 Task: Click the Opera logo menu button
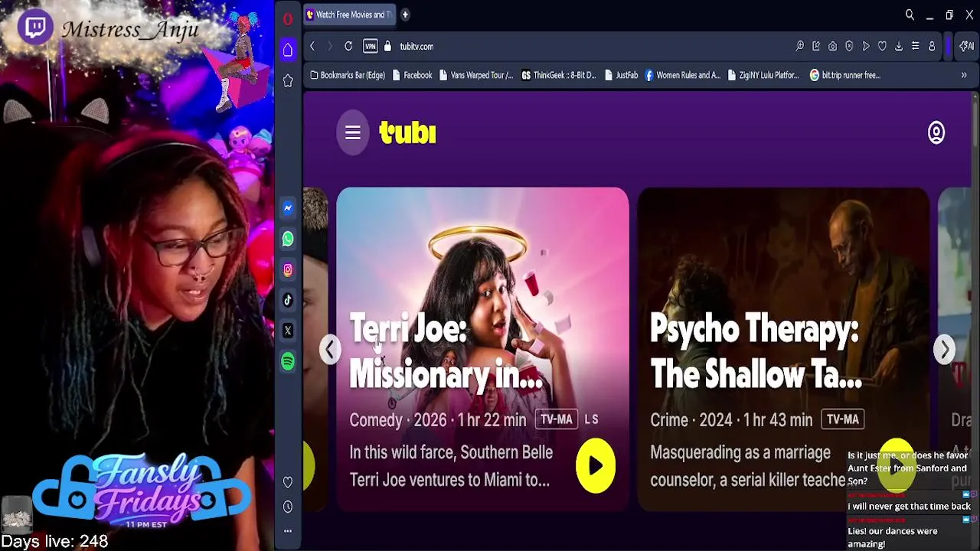(288, 19)
